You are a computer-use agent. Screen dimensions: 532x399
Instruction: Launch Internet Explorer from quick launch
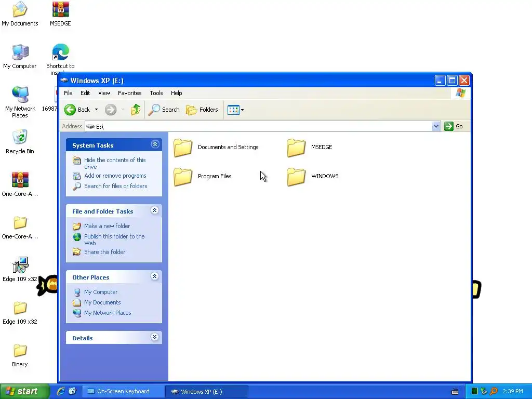tap(61, 391)
